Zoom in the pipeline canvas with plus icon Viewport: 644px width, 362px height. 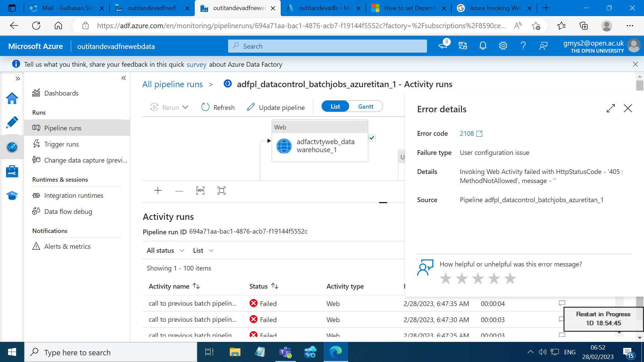coord(158,191)
